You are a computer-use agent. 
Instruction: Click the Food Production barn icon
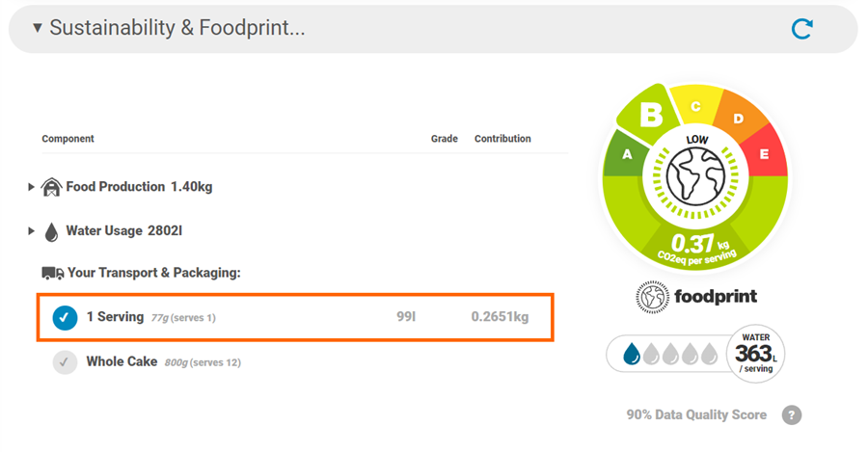click(51, 187)
